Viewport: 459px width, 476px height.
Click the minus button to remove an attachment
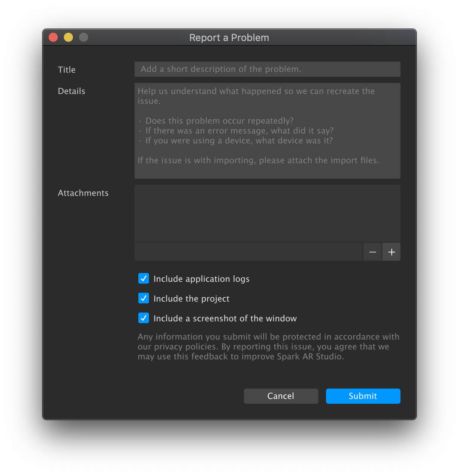tap(372, 252)
